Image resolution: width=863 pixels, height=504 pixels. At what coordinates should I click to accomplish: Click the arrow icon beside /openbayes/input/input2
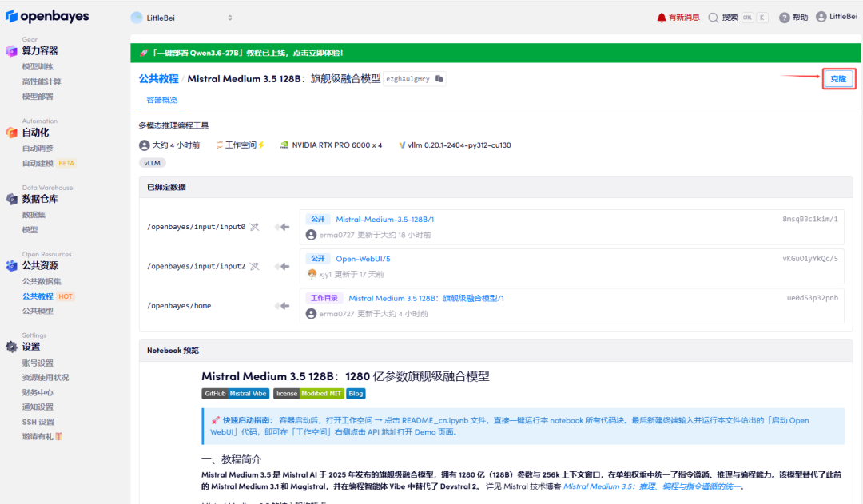[282, 266]
